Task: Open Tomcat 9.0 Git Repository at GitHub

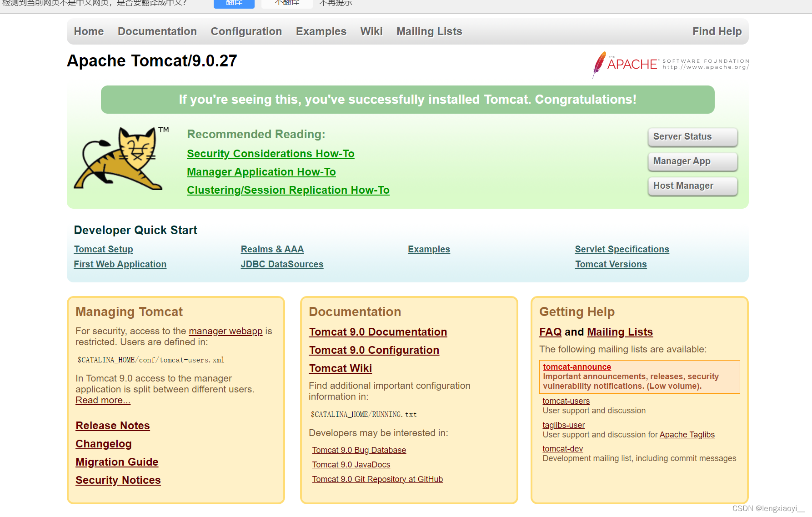Action: click(x=377, y=479)
